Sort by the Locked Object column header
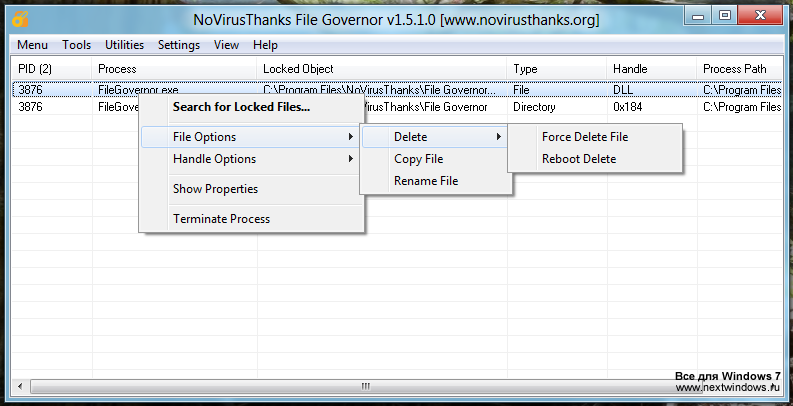This screenshot has height=406, width=793. click(x=382, y=69)
